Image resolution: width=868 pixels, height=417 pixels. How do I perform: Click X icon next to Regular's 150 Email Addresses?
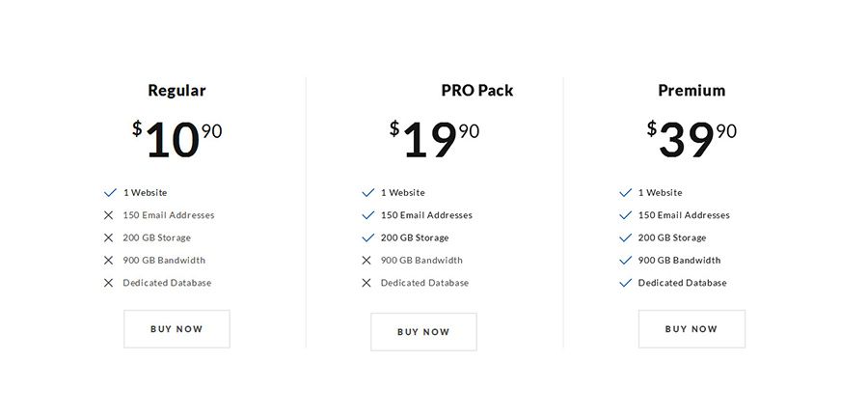pyautogui.click(x=109, y=215)
